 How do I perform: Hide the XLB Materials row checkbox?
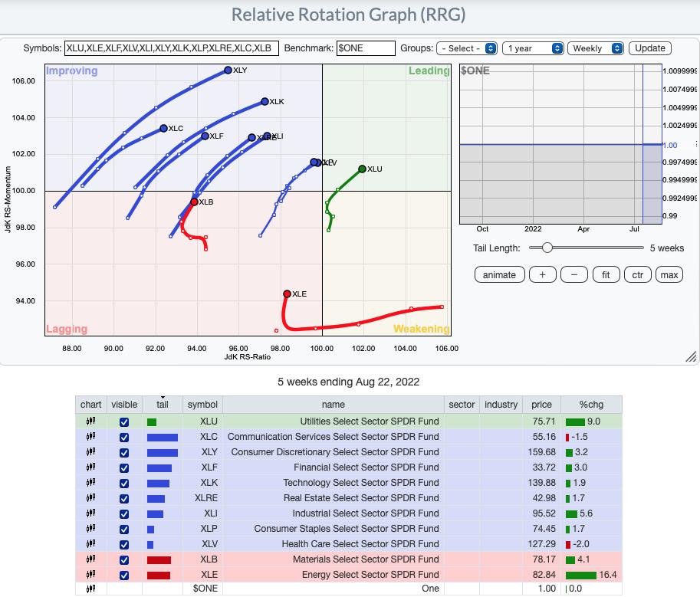pyautogui.click(x=124, y=559)
